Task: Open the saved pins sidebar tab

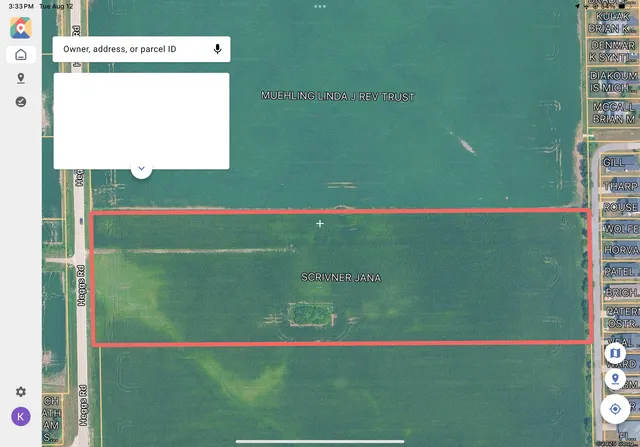Action: coord(20,78)
